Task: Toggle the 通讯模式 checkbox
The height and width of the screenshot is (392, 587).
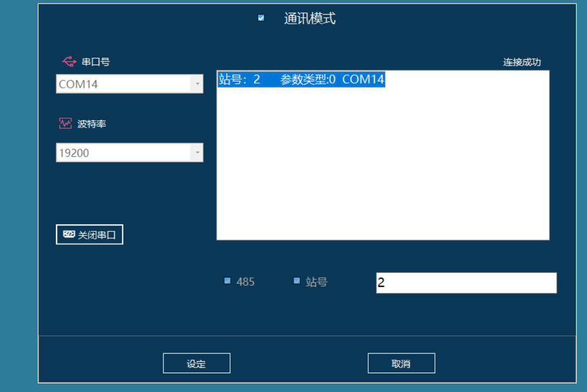Action: (261, 18)
